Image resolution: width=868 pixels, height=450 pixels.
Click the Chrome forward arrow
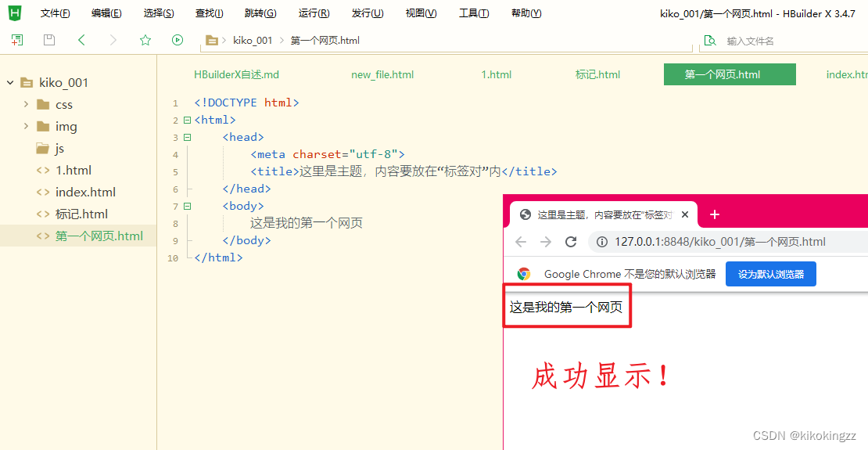[x=546, y=242]
